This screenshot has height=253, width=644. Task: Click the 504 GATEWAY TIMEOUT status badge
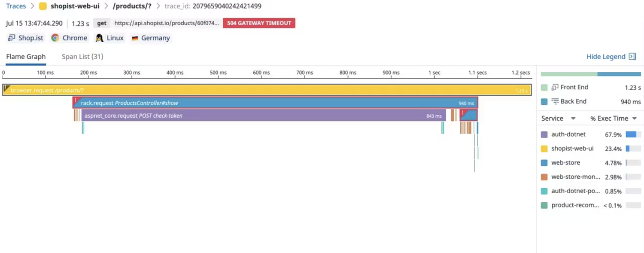[259, 23]
